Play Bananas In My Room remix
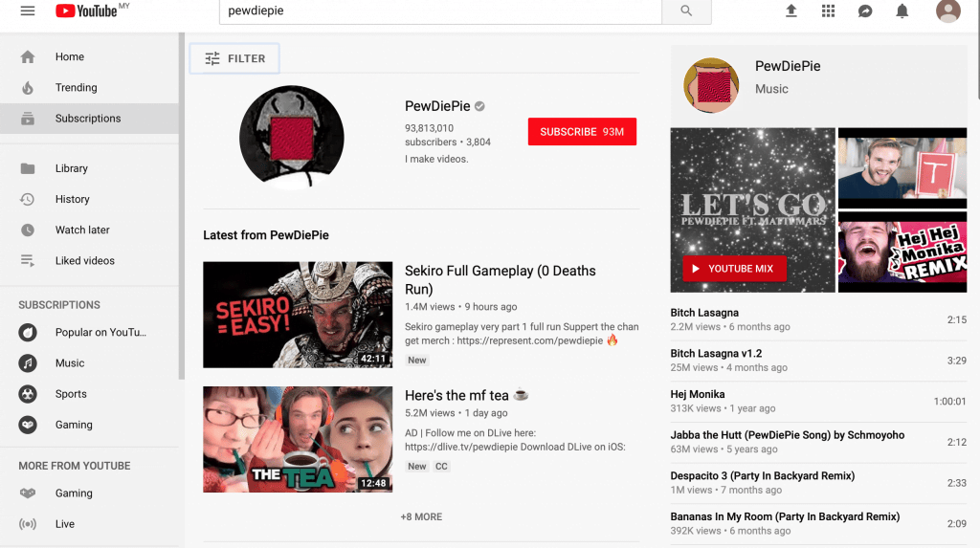The height and width of the screenshot is (548, 980). 819,524
